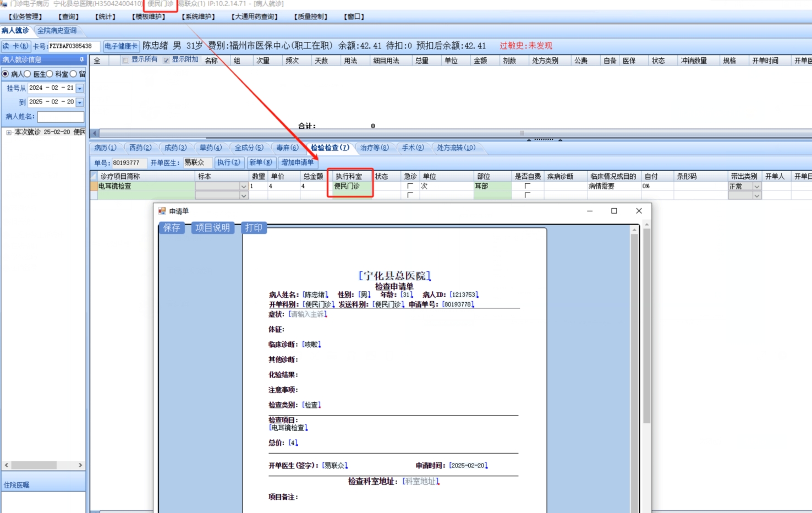Click the 增加申请单 button
This screenshot has height=513, width=812.
[x=298, y=162]
